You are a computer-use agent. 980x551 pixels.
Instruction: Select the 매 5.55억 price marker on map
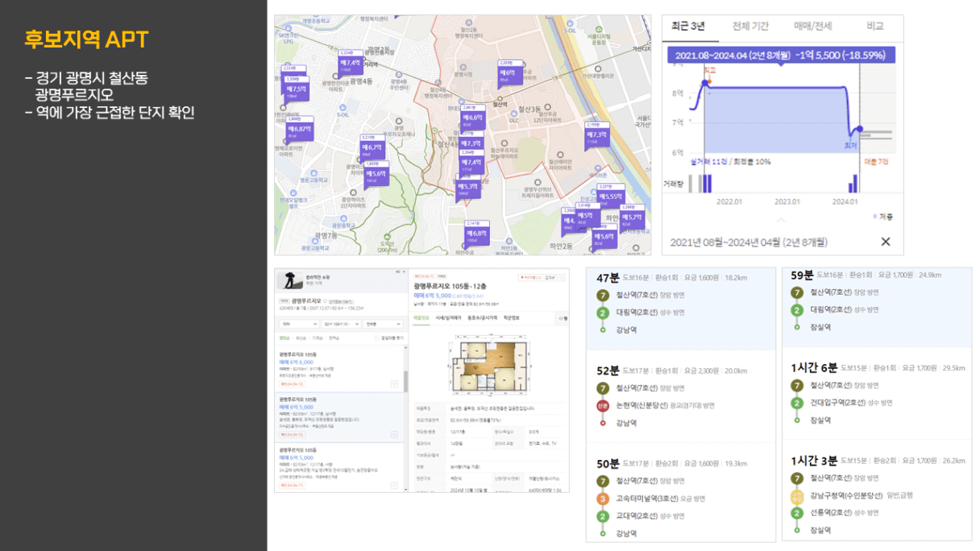[611, 196]
